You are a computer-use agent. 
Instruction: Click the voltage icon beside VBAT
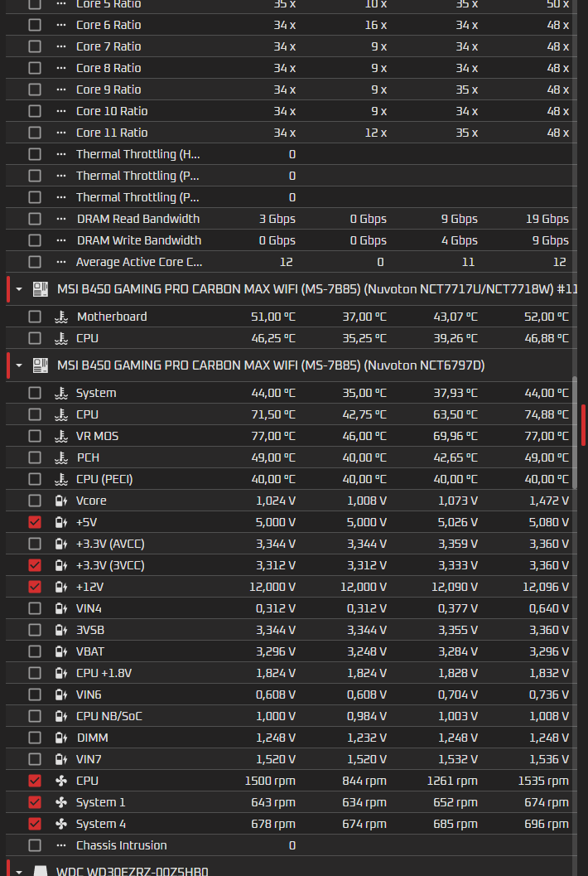coord(60,651)
